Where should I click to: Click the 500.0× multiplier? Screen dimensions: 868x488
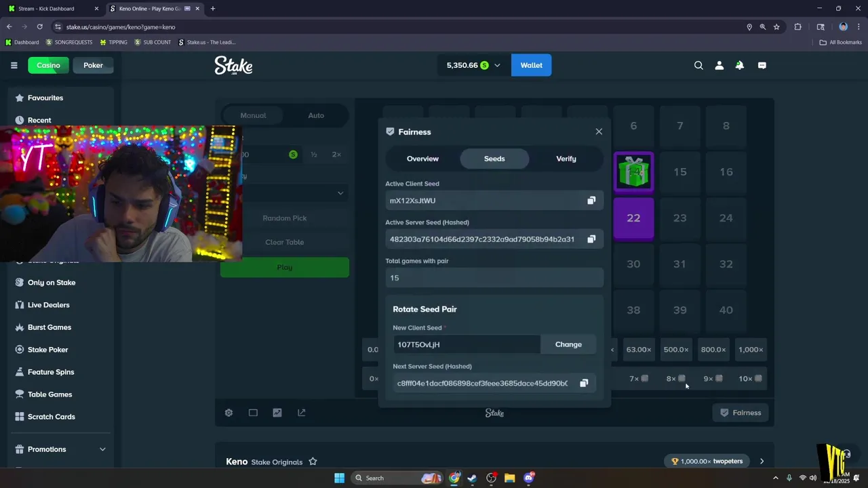pyautogui.click(x=676, y=350)
